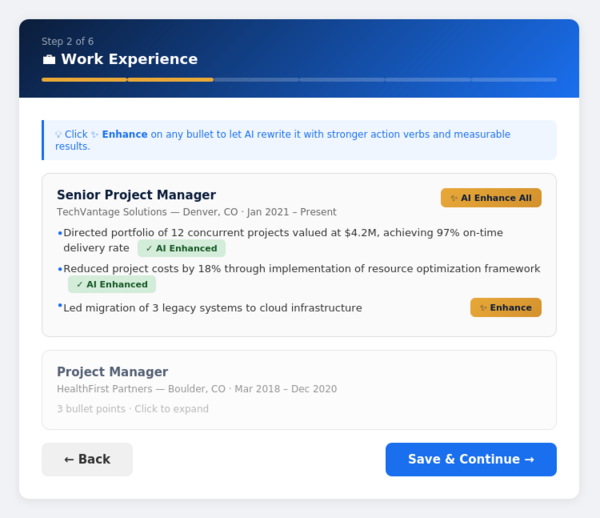Toggle AI Enhanced badge on cost reduction bullet
Viewport: 600px width, 518px height.
(112, 284)
